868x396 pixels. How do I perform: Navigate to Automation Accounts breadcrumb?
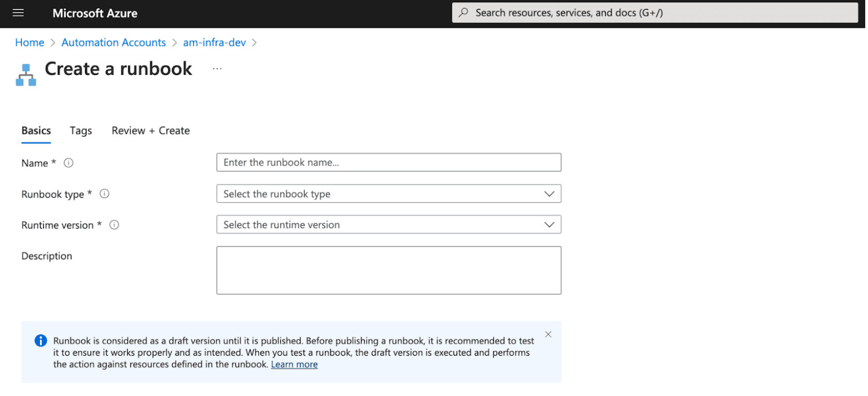pos(114,43)
